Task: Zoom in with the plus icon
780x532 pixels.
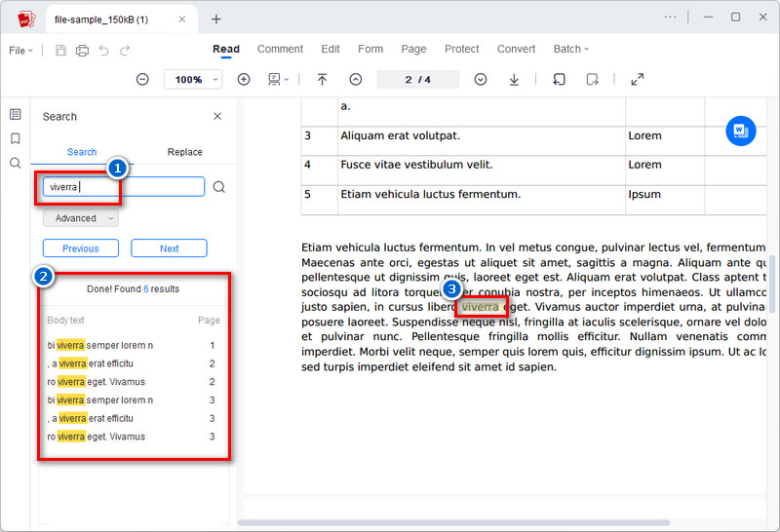Action: (244, 79)
